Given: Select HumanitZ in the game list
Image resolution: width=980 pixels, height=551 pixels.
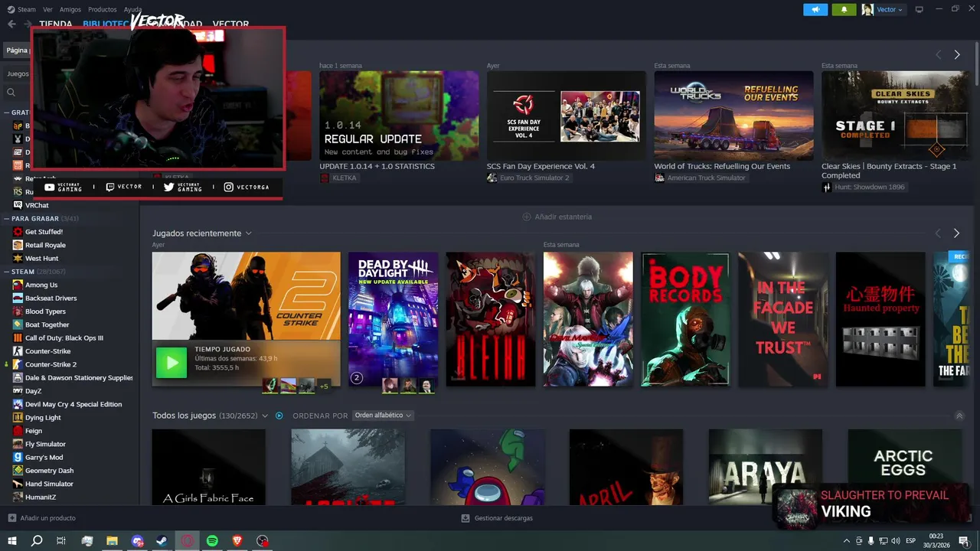Looking at the screenshot, I should pyautogui.click(x=41, y=497).
